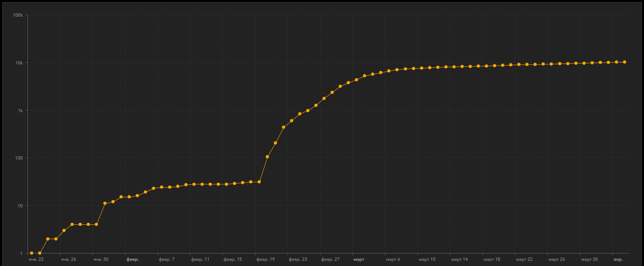The image size is (644, 266).
Task: Click the 'март 22' date label
Action: pos(524,259)
